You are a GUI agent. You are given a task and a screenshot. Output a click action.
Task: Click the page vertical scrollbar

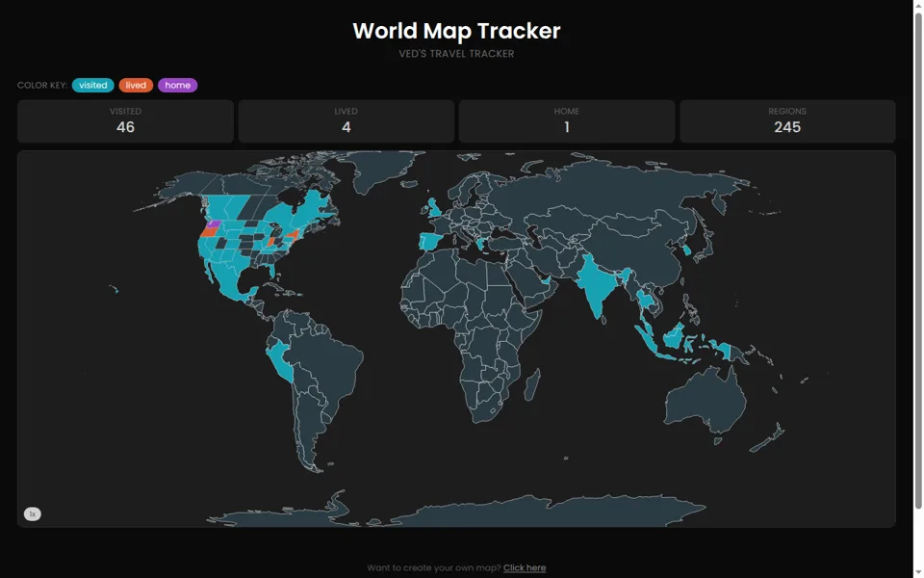click(x=918, y=259)
